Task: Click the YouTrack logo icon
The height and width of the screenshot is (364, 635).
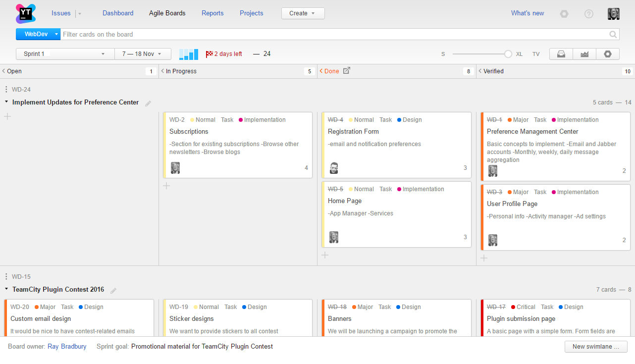Action: coord(25,13)
